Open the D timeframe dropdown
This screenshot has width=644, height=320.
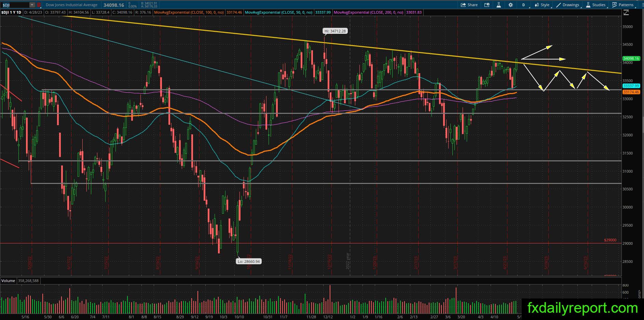[x=524, y=5]
